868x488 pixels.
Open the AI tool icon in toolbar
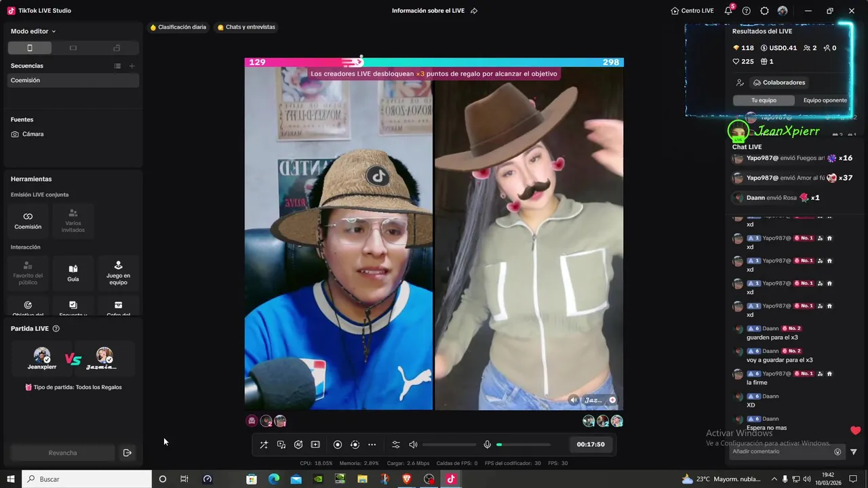(x=298, y=445)
